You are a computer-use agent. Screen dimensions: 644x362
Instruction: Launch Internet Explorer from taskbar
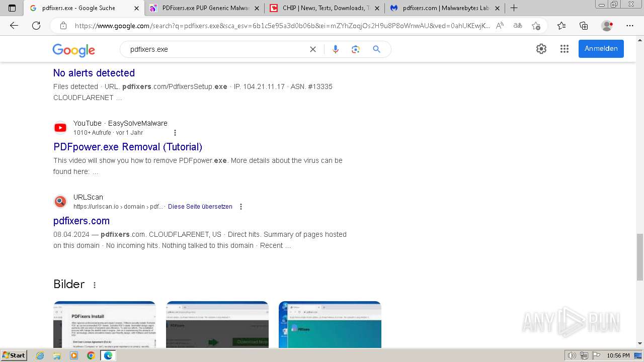[40, 355]
